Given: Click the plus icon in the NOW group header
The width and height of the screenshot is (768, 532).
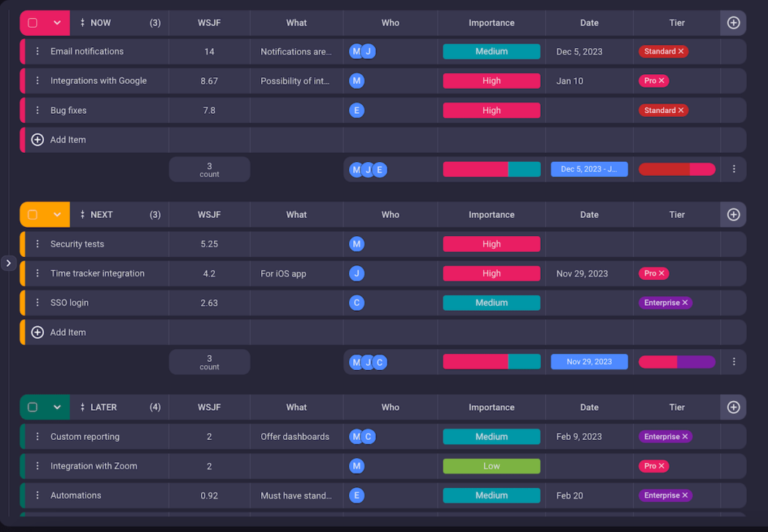Looking at the screenshot, I should point(733,22).
